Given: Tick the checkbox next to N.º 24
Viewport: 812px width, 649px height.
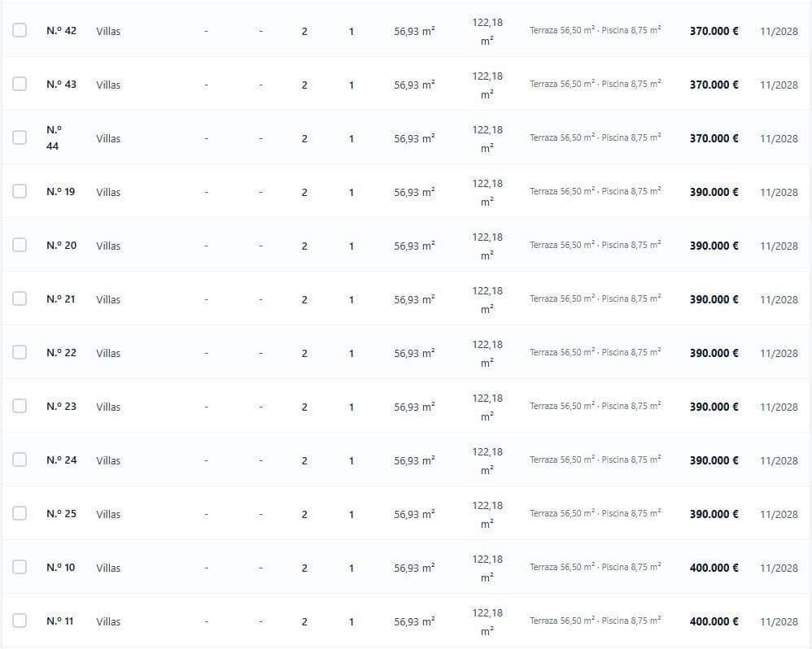Looking at the screenshot, I should click(x=20, y=460).
